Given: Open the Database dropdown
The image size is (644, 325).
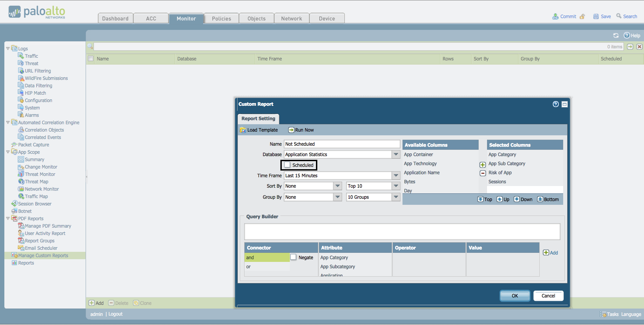Looking at the screenshot, I should point(396,154).
